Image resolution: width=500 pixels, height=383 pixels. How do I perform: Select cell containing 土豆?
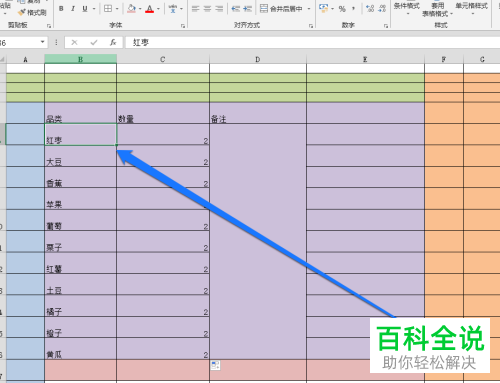80,284
